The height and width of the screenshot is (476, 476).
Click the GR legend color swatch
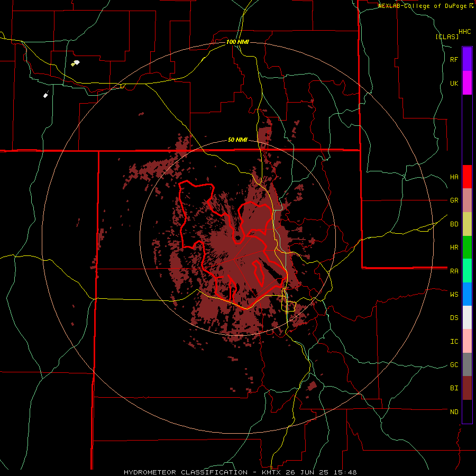click(467, 200)
